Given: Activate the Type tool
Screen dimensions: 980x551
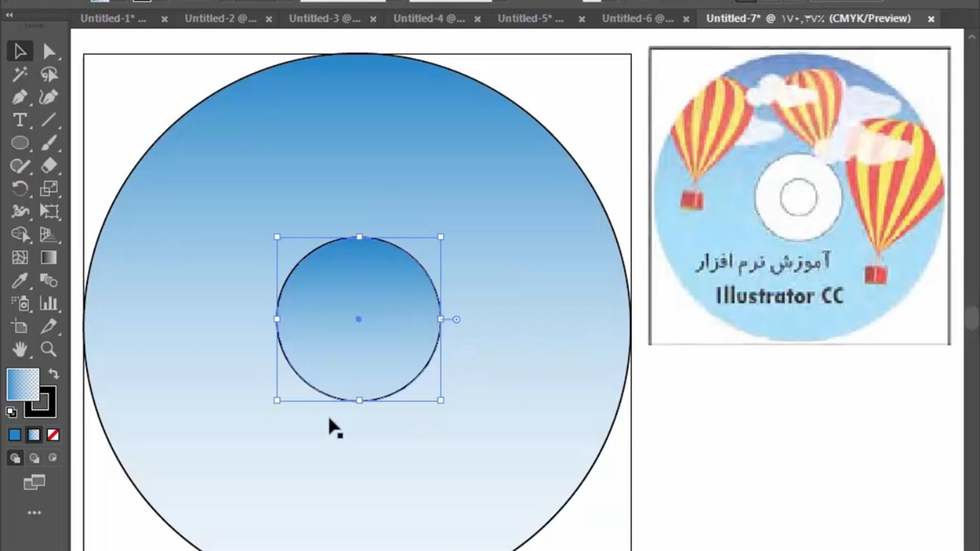Looking at the screenshot, I should (x=20, y=120).
